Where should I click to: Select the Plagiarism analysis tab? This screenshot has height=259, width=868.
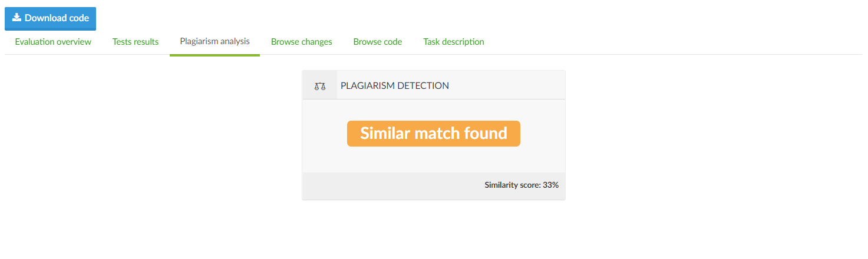point(214,42)
